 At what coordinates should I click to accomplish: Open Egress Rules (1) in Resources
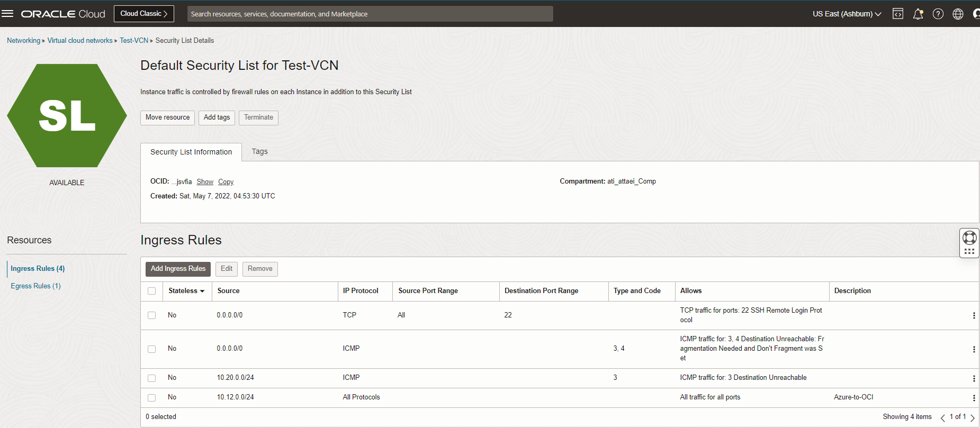pyautogui.click(x=35, y=286)
